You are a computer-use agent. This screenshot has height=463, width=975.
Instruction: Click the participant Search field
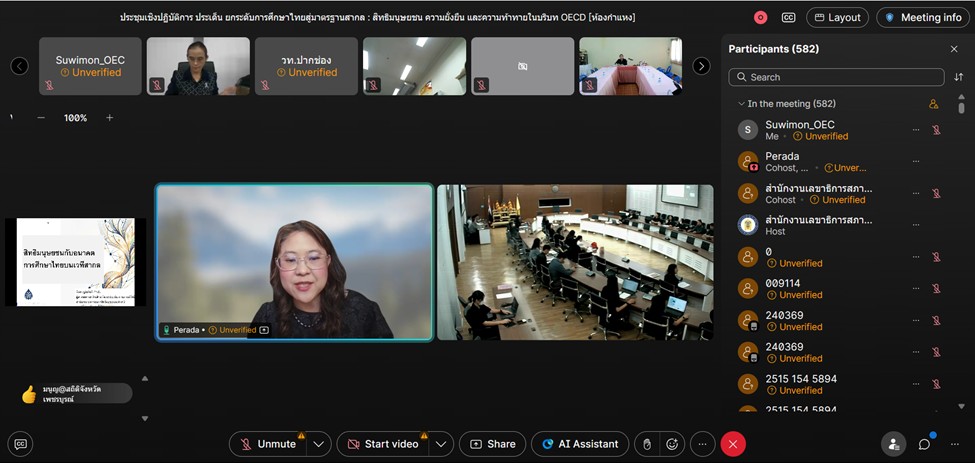[836, 77]
